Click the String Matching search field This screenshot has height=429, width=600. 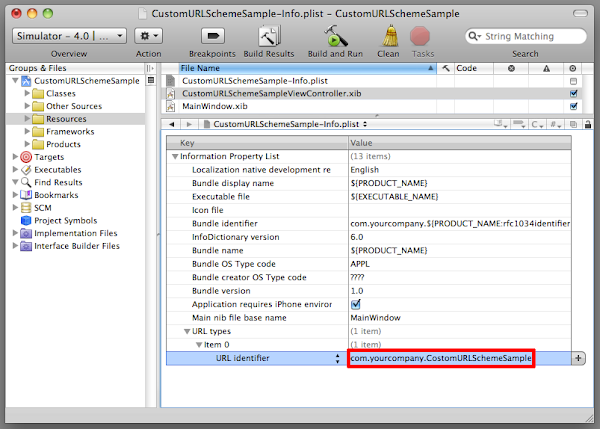tap(526, 36)
